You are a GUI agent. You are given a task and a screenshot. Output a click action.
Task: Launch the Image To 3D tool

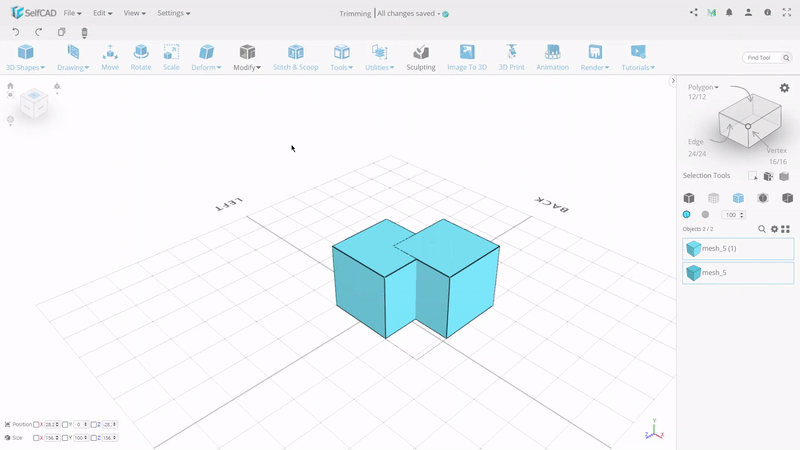[x=467, y=57]
